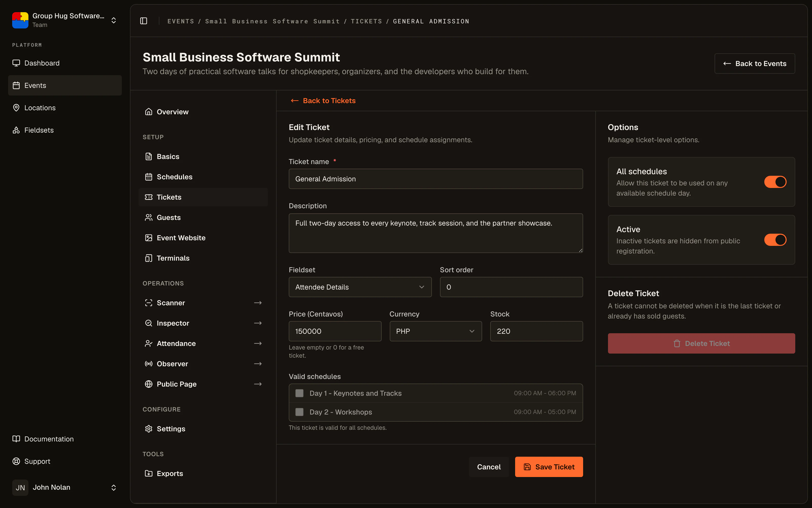
Task: Open the Exports tool
Action: (203, 473)
